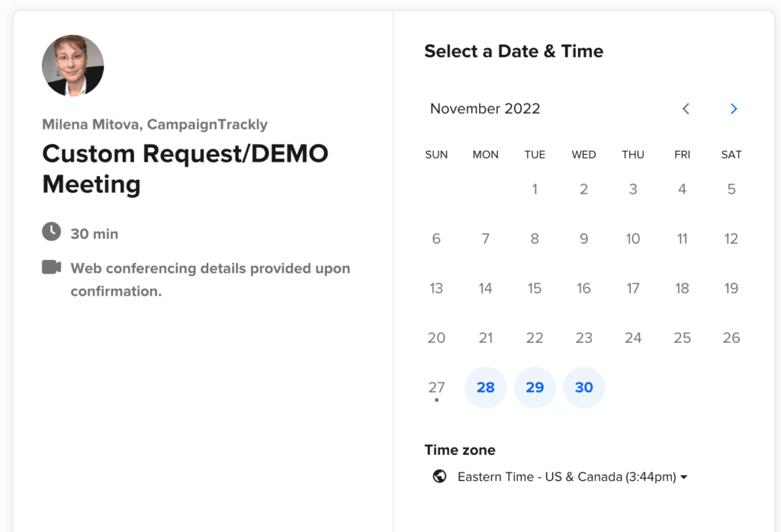This screenshot has height=532, width=781.
Task: Click the Custom Request/DEMO Meeting title
Action: 185,168
